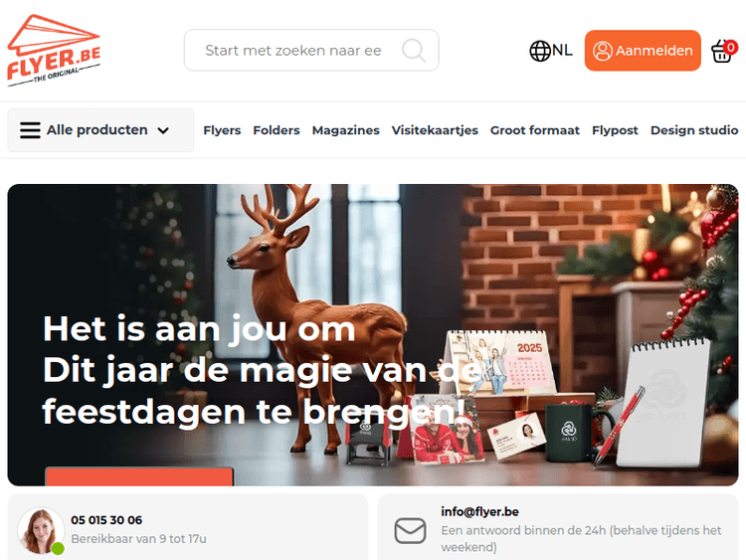Image resolution: width=746 pixels, height=560 pixels.
Task: Focus the 'Start met zoeken' search field
Action: coord(311,51)
